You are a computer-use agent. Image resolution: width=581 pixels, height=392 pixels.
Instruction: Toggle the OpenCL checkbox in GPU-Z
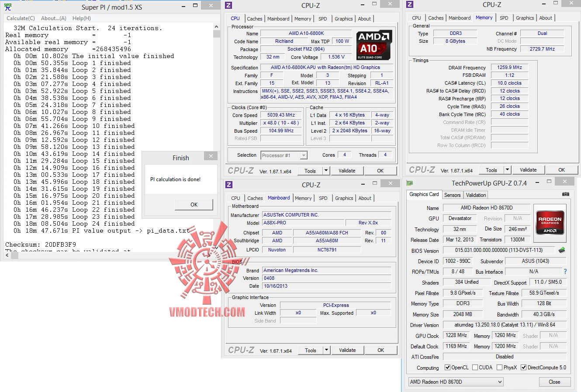[x=447, y=368]
